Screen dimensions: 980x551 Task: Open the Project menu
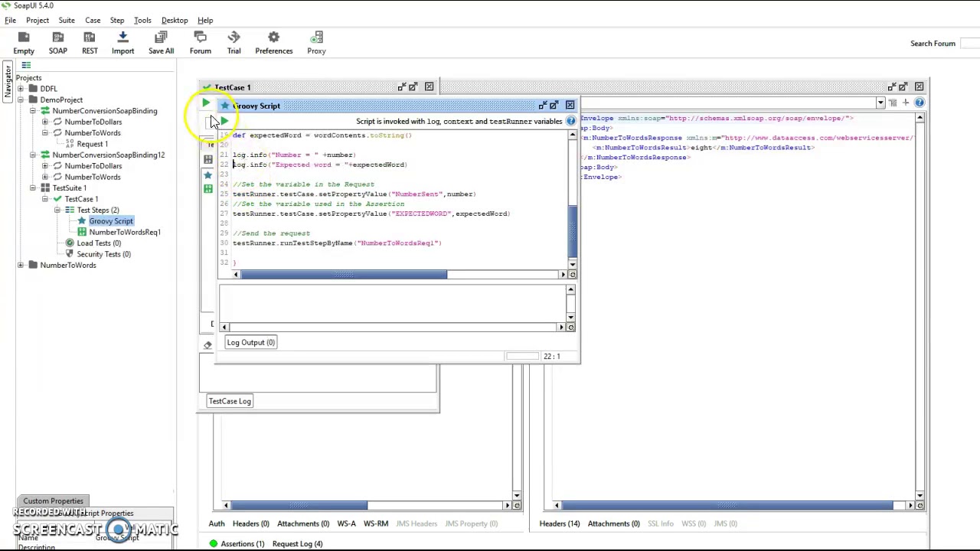point(38,20)
